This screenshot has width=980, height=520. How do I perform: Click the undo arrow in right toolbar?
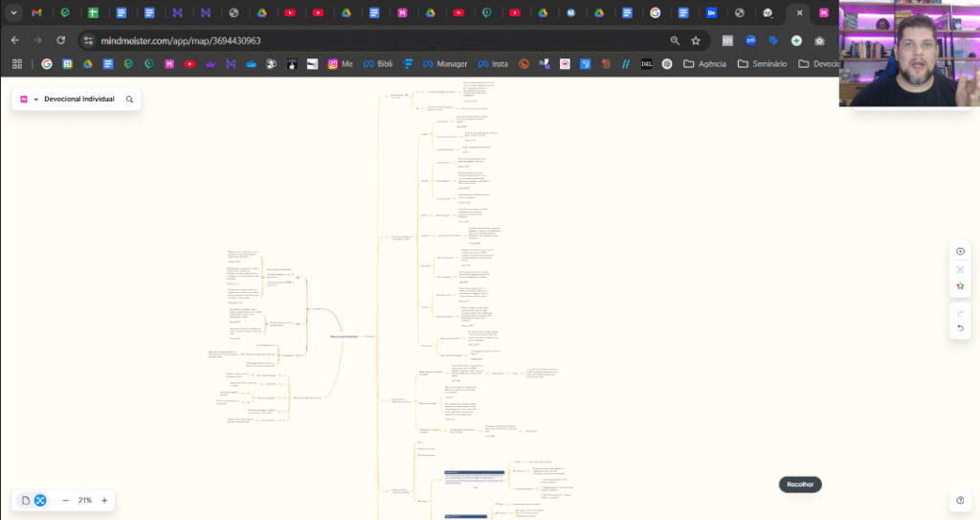click(960, 328)
